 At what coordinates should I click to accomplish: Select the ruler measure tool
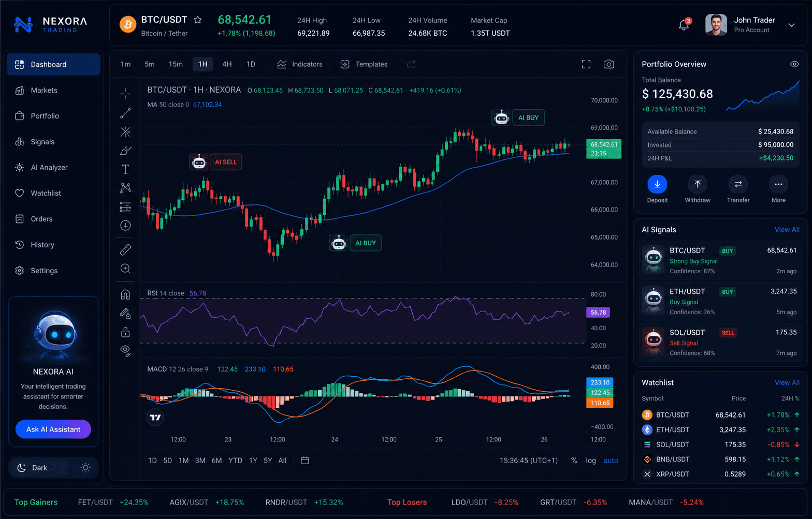tap(125, 250)
